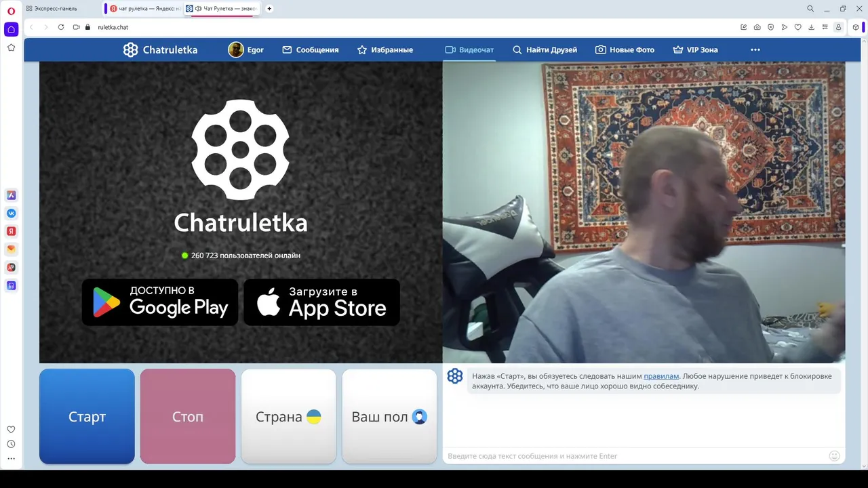Click the Google Play download badge
The width and height of the screenshot is (868, 488).
click(160, 302)
